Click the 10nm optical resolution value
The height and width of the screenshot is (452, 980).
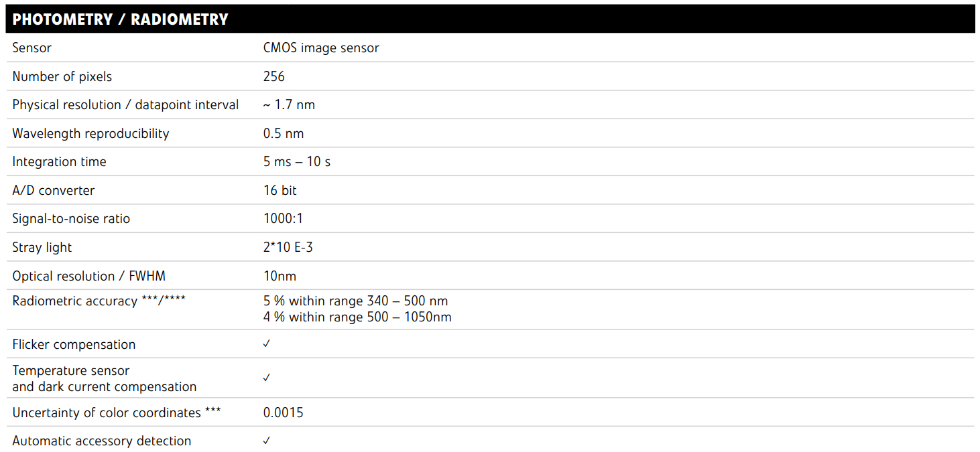point(280,276)
